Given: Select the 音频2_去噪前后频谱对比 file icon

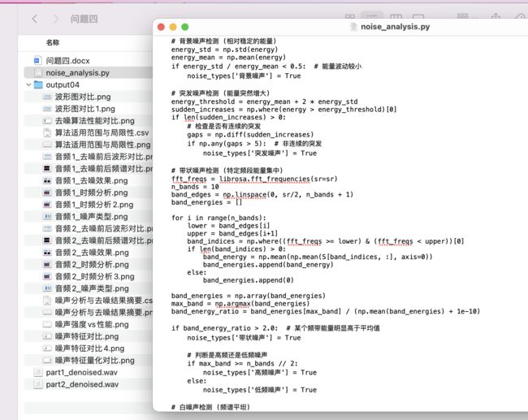Looking at the screenshot, I should [x=47, y=240].
